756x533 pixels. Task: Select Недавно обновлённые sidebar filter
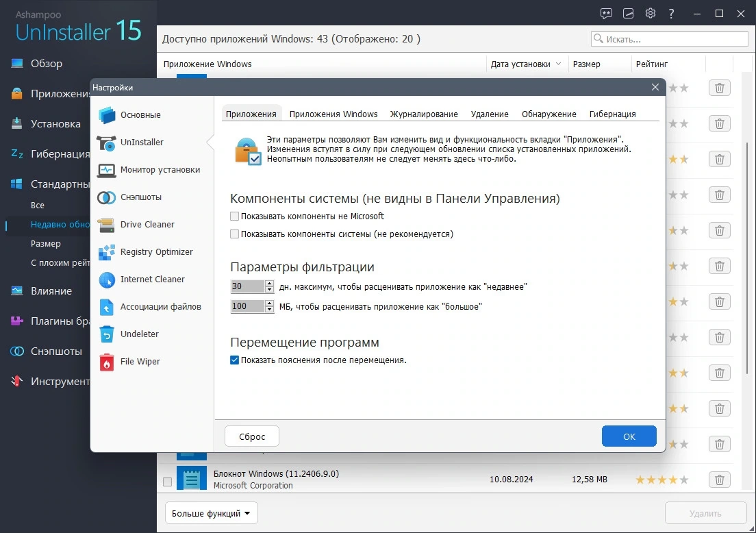coord(60,224)
